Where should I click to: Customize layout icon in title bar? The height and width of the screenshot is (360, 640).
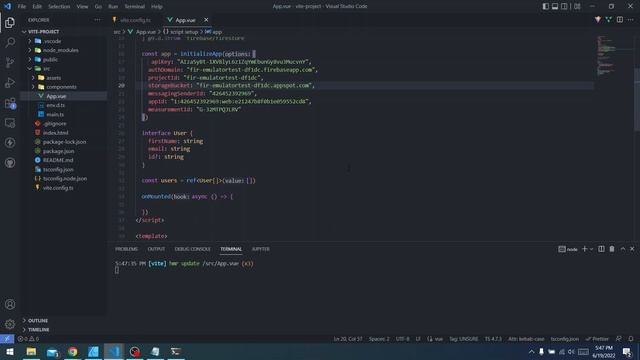coord(577,6)
